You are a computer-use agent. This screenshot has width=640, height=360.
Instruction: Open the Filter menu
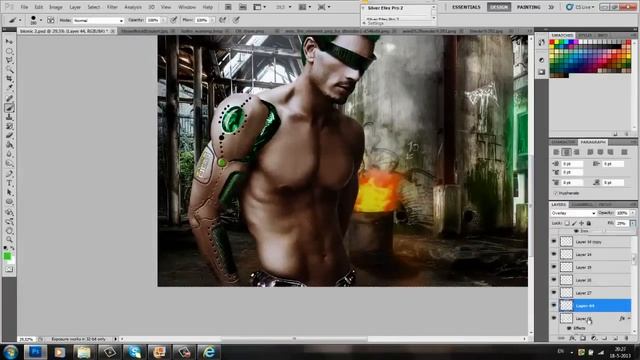click(112, 7)
